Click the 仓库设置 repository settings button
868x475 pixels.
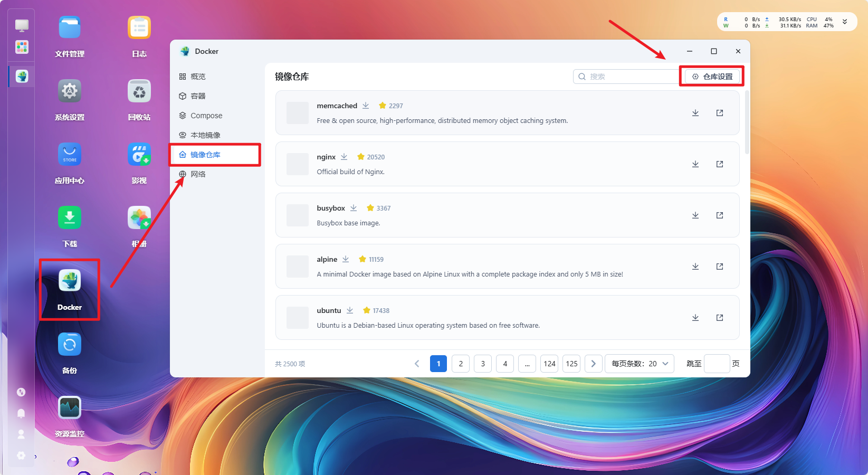(712, 77)
